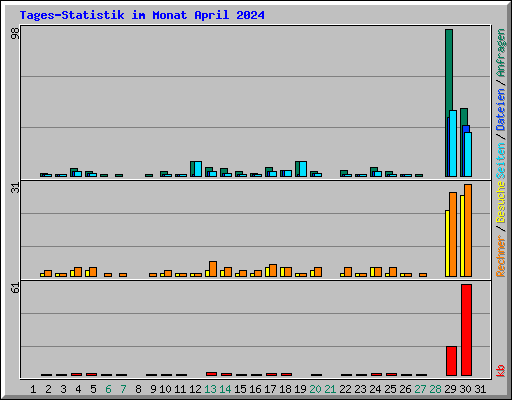Viewport: 512px width, 400px height.
Task: Click the orange bar for day 17
Action: pos(273,270)
